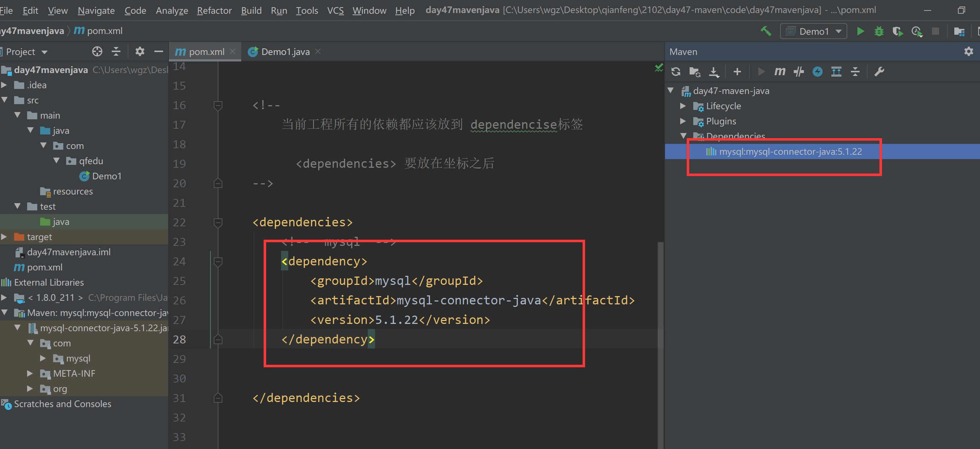This screenshot has height=449, width=980.
Task: Select day47mavenjava.iml file
Action: tap(63, 252)
